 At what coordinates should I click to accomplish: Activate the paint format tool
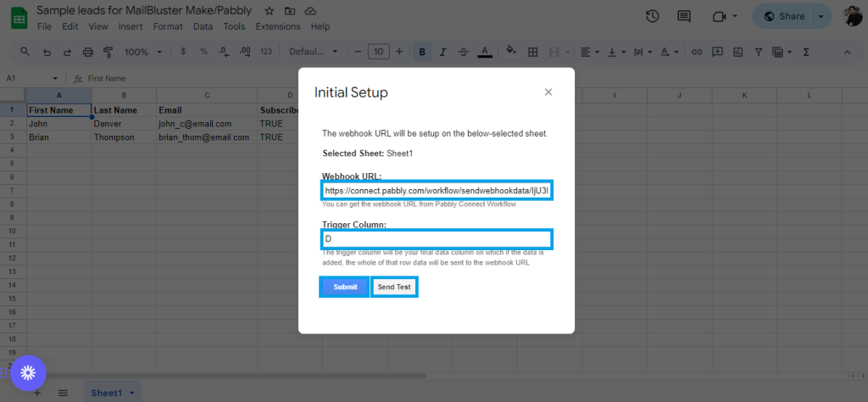tap(108, 52)
